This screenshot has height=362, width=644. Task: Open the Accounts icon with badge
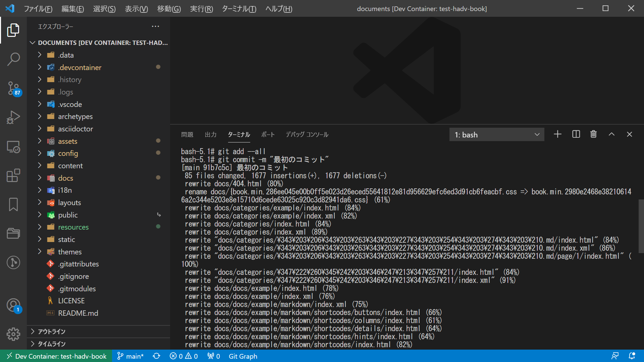click(13, 305)
